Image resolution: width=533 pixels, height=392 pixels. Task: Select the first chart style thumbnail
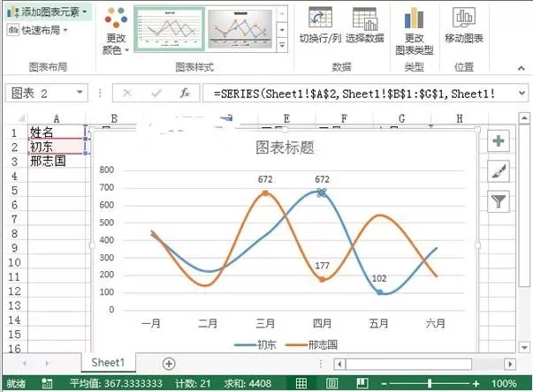point(170,29)
